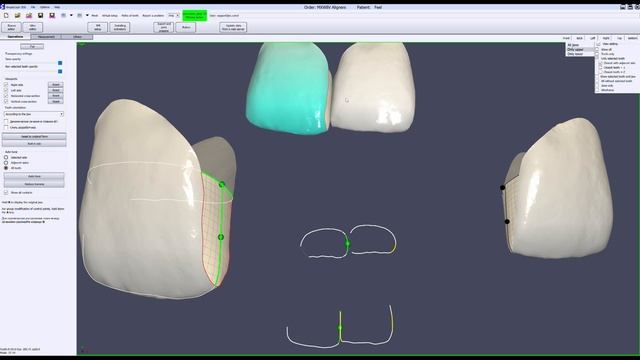Click the Reset toolbar item

point(95,16)
